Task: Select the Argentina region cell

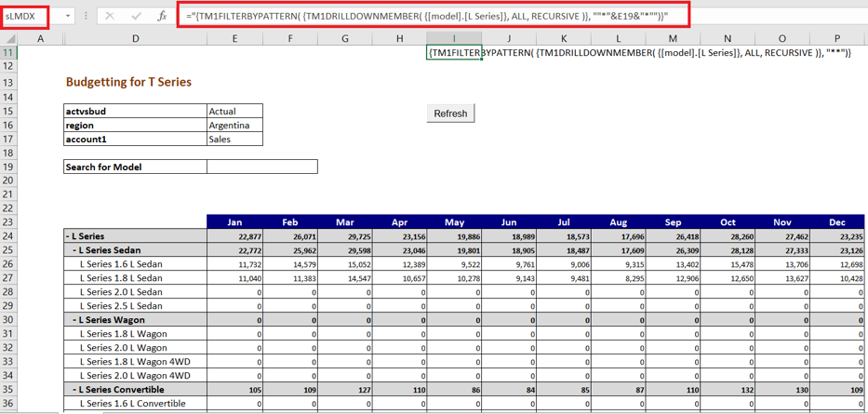Action: (234, 125)
